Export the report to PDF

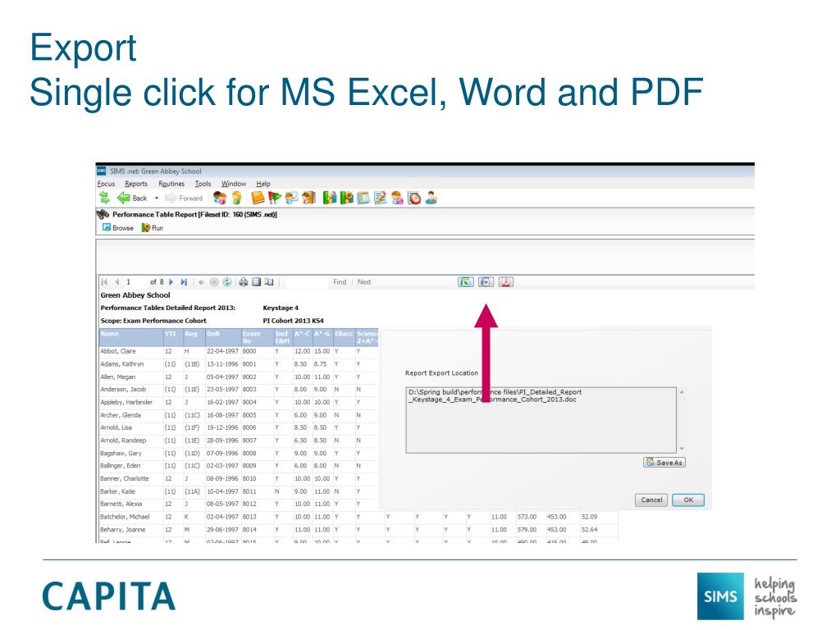(x=506, y=282)
